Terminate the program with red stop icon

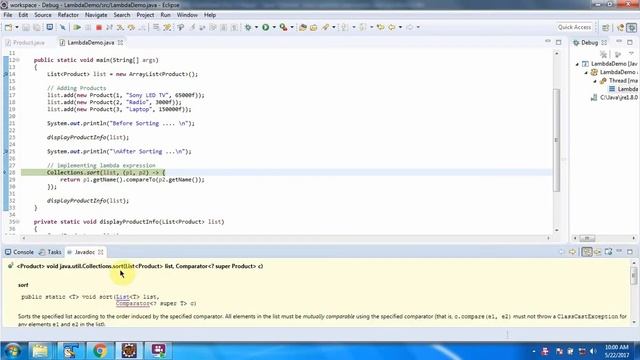[99, 27]
